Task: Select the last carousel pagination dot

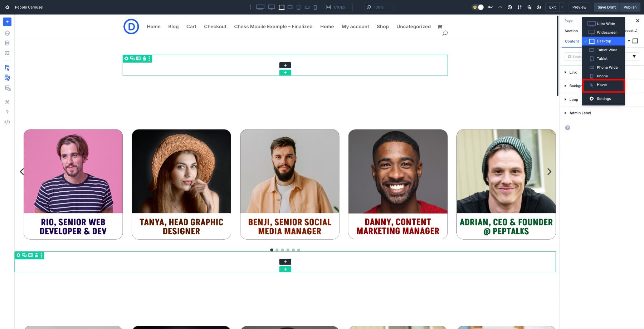Action: click(299, 250)
